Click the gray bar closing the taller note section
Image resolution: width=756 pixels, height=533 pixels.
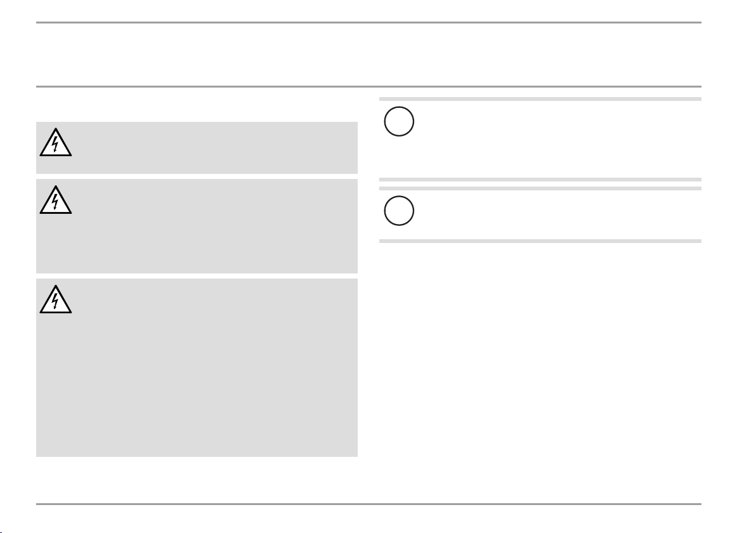pyautogui.click(x=540, y=180)
